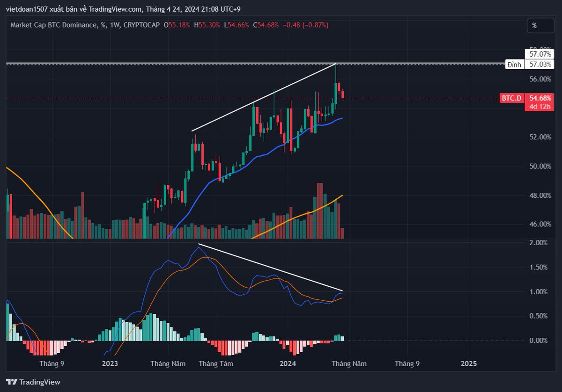
Task: Select the BTC.D symbol price tag
Action: [x=511, y=98]
